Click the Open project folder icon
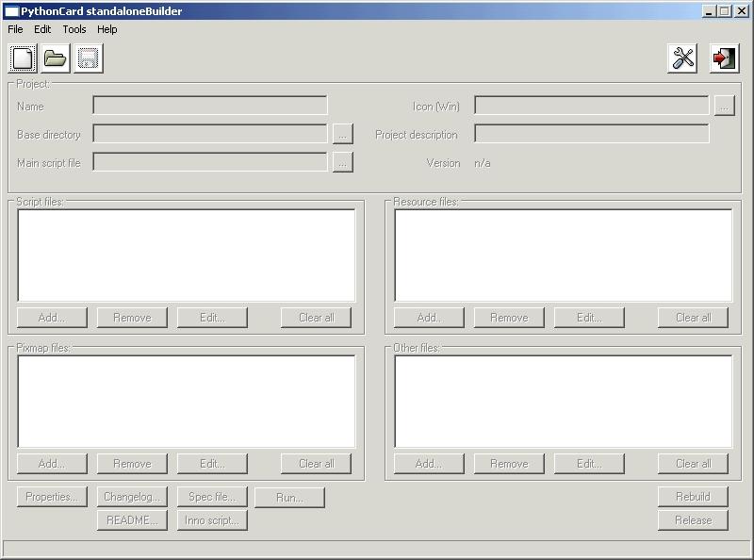 (x=56, y=58)
